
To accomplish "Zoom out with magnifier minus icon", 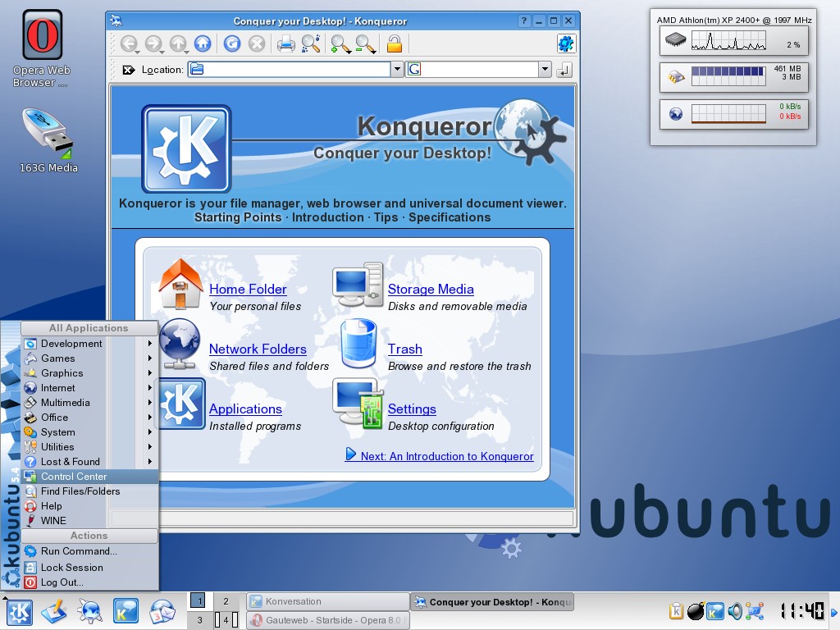I will pyautogui.click(x=365, y=44).
